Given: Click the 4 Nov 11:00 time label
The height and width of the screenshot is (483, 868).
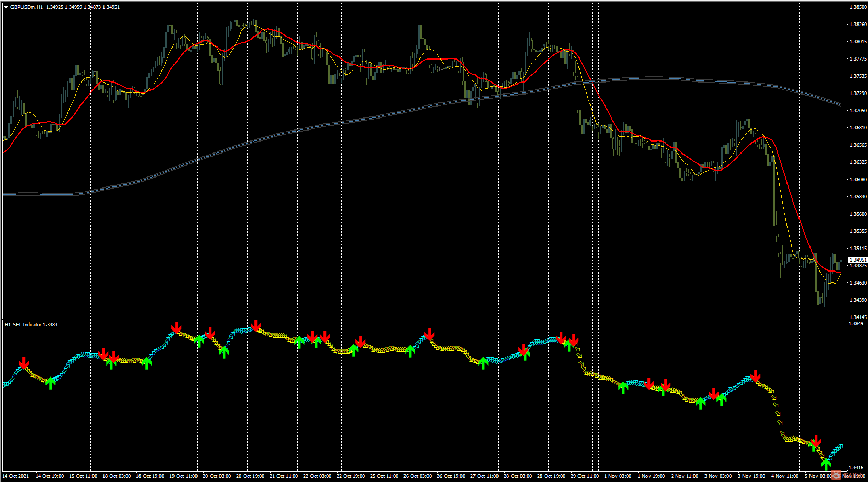Looking at the screenshot, I should click(785, 476).
